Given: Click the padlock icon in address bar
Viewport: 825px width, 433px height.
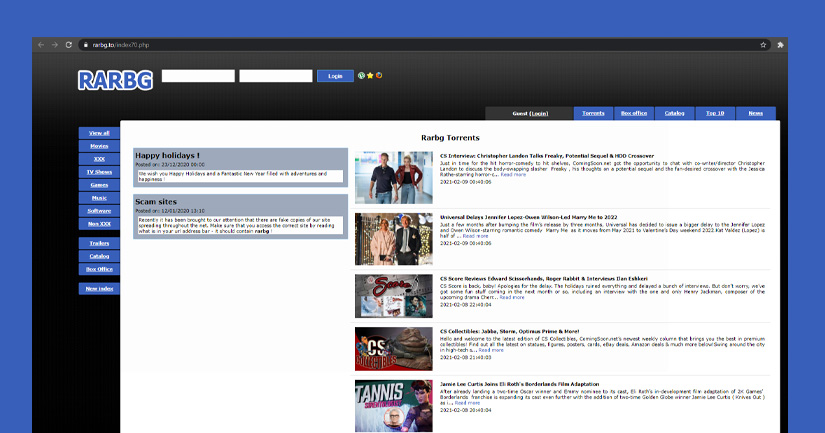Looking at the screenshot, I should [x=86, y=45].
